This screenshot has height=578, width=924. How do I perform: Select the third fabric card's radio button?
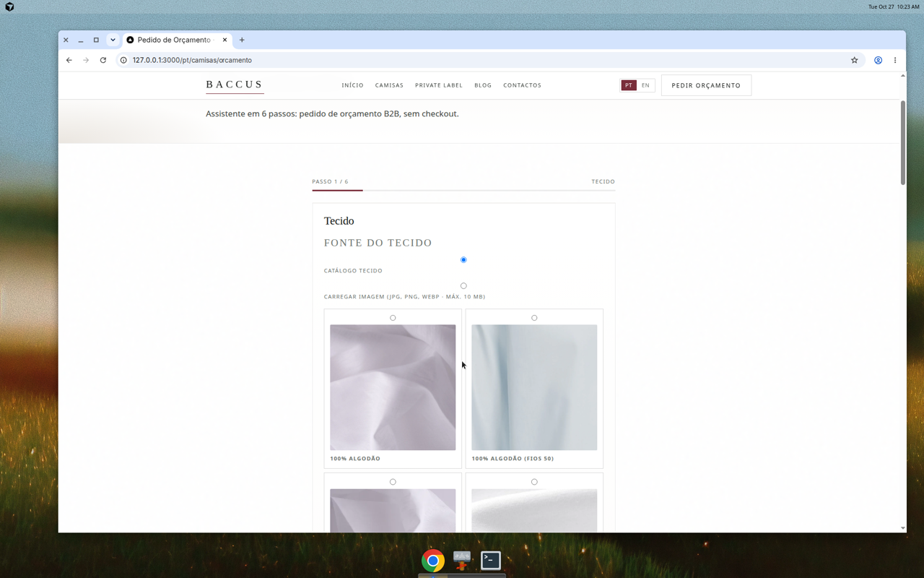point(393,482)
